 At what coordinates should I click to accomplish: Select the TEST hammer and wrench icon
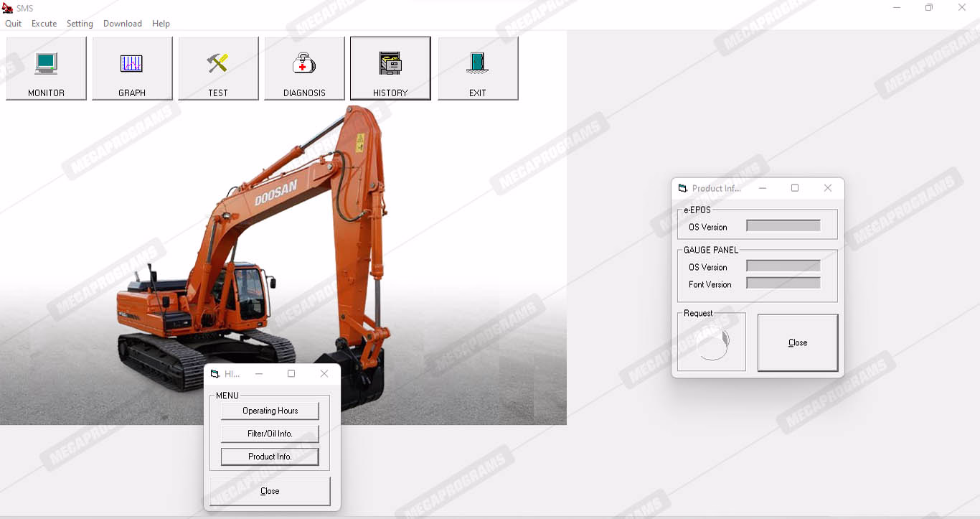point(218,64)
